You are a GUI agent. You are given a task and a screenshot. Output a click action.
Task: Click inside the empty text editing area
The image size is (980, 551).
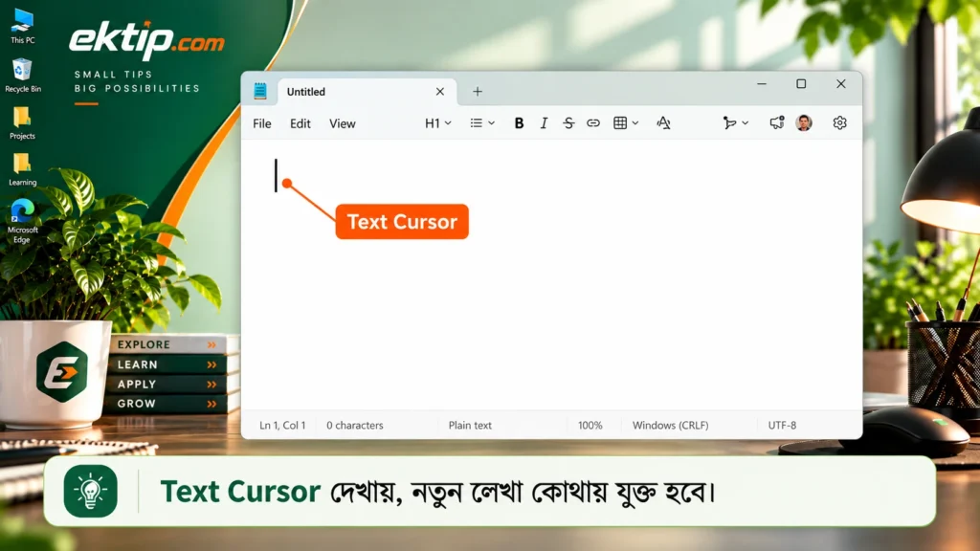[551, 275]
